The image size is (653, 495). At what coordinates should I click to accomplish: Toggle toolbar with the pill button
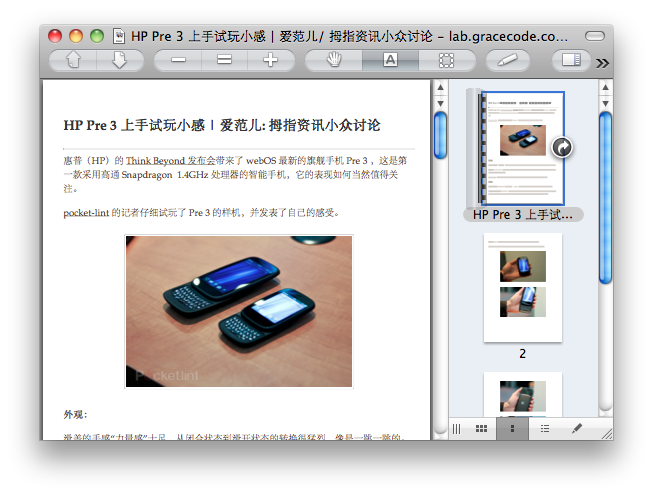click(595, 36)
